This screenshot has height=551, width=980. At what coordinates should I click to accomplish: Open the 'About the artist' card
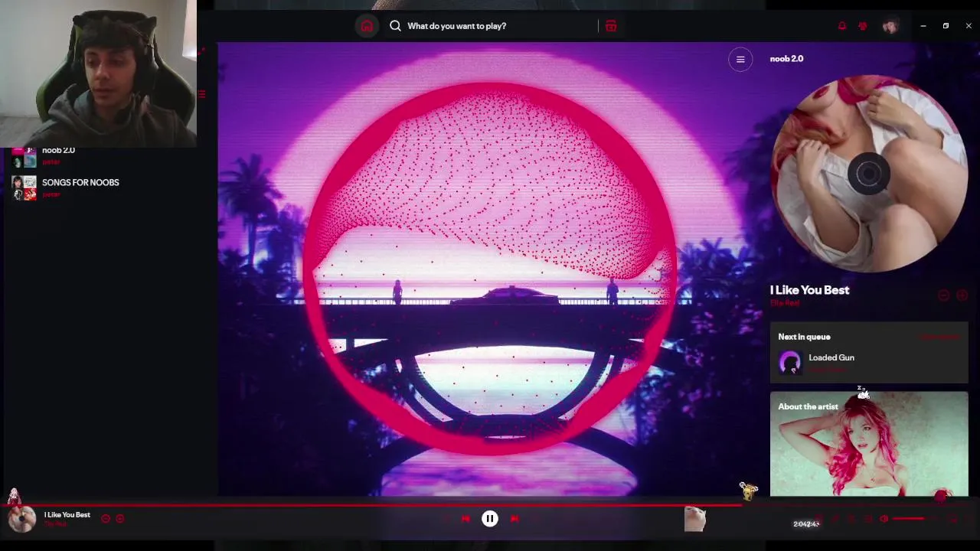pyautogui.click(x=869, y=444)
